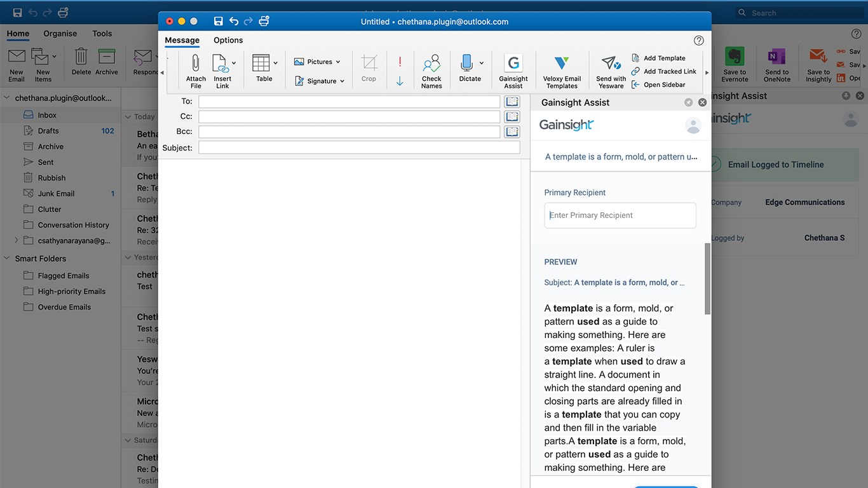Image resolution: width=868 pixels, height=488 pixels.
Task: Select the Home tab in main Outlook window
Action: (18, 34)
